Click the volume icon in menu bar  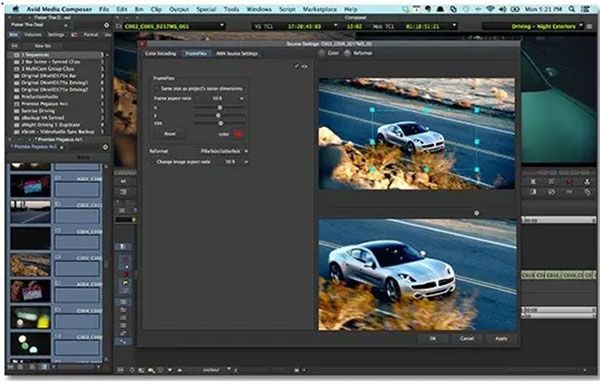pyautogui.click(x=503, y=9)
